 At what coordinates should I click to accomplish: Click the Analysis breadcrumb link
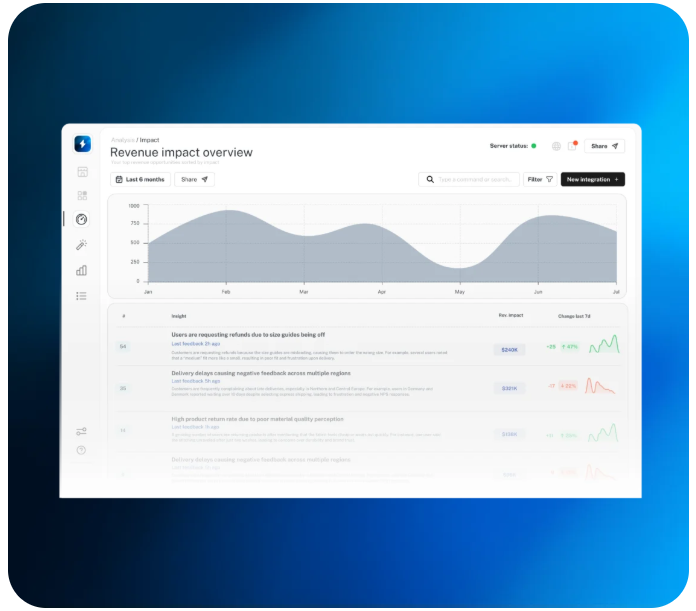(122, 140)
